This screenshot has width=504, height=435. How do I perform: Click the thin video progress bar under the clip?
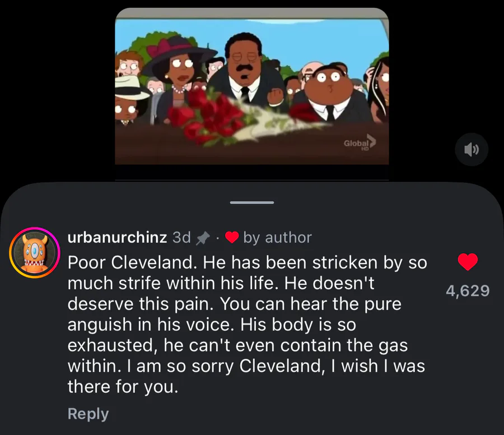pyautogui.click(x=252, y=180)
